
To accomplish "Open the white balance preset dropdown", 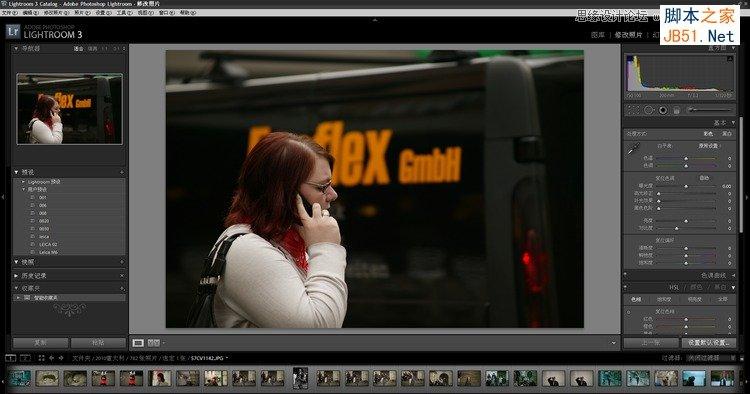I will coord(709,145).
